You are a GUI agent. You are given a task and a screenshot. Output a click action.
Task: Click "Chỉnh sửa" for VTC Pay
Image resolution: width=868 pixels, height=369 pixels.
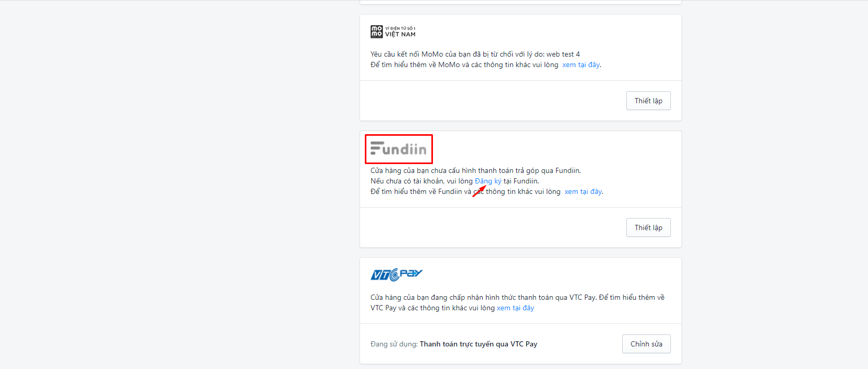[646, 344]
